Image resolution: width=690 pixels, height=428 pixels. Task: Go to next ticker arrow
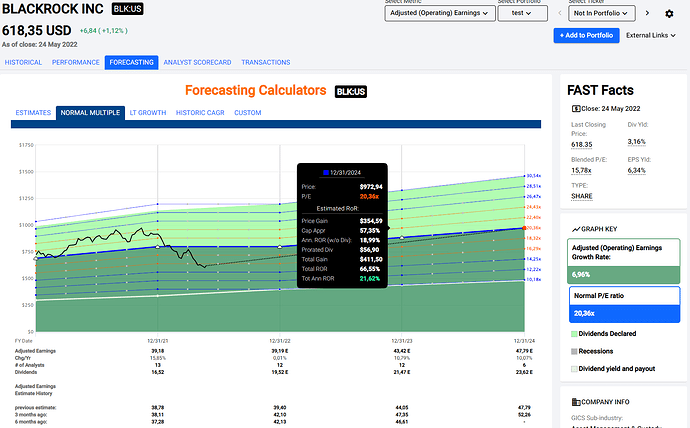pyautogui.click(x=647, y=13)
